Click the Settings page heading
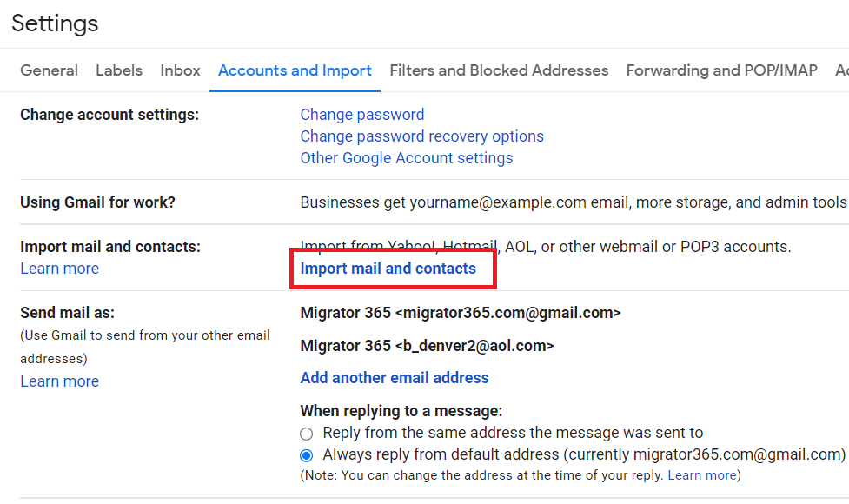This screenshot has height=504, width=849. coord(55,23)
